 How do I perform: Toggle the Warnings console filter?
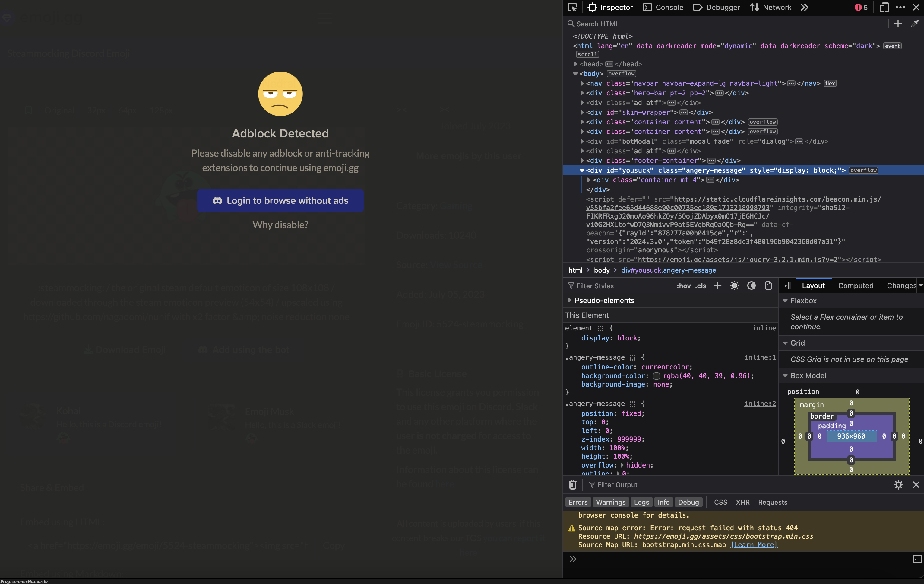tap(611, 502)
